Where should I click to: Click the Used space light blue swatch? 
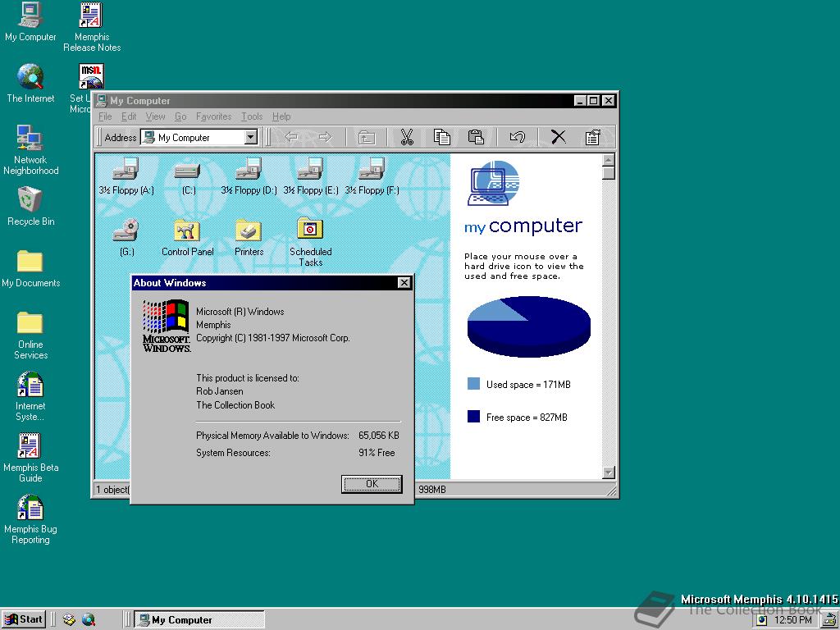coord(473,384)
